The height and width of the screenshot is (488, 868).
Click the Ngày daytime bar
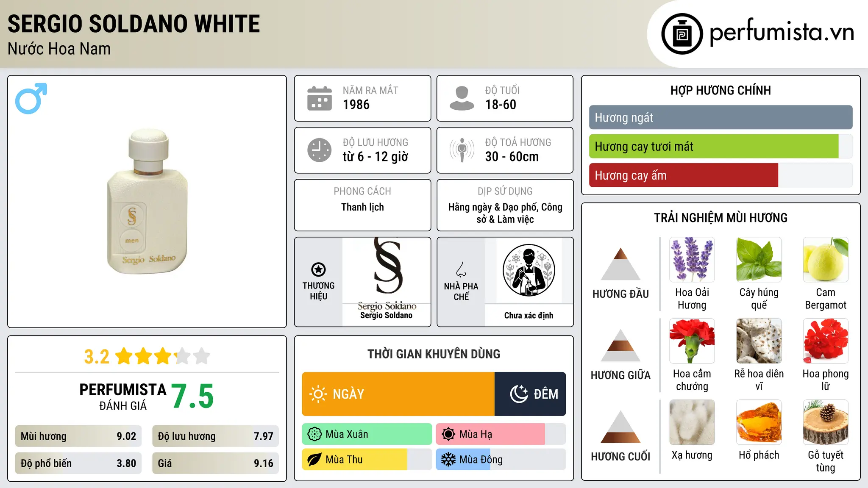(398, 394)
